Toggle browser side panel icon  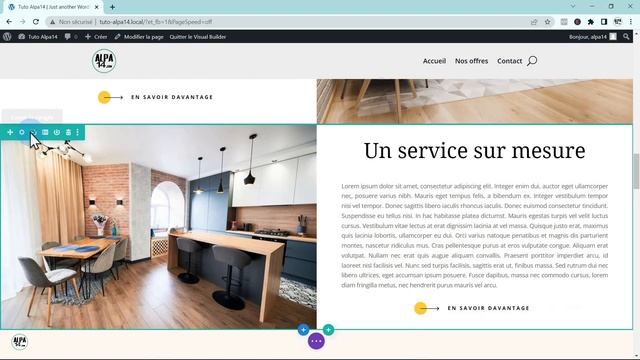point(604,22)
